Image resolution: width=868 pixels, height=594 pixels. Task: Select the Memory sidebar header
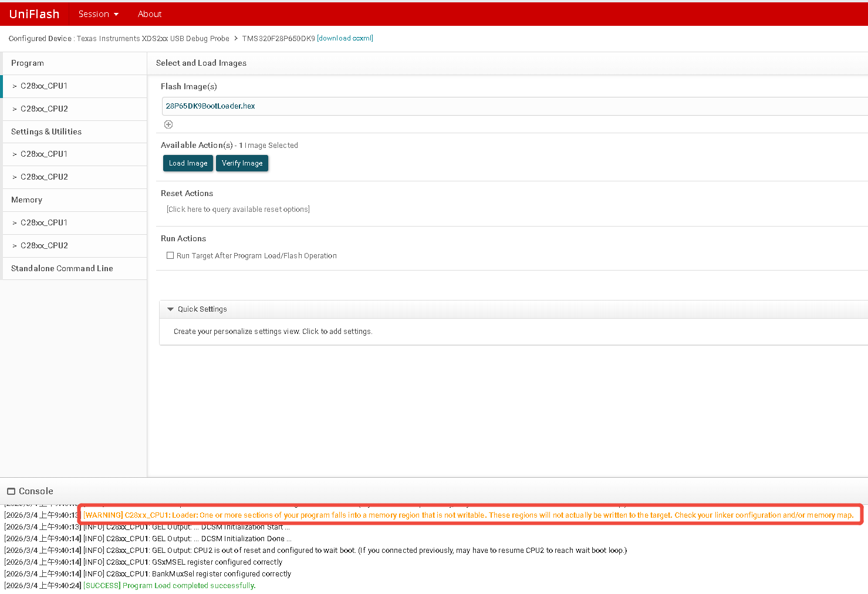click(75, 200)
